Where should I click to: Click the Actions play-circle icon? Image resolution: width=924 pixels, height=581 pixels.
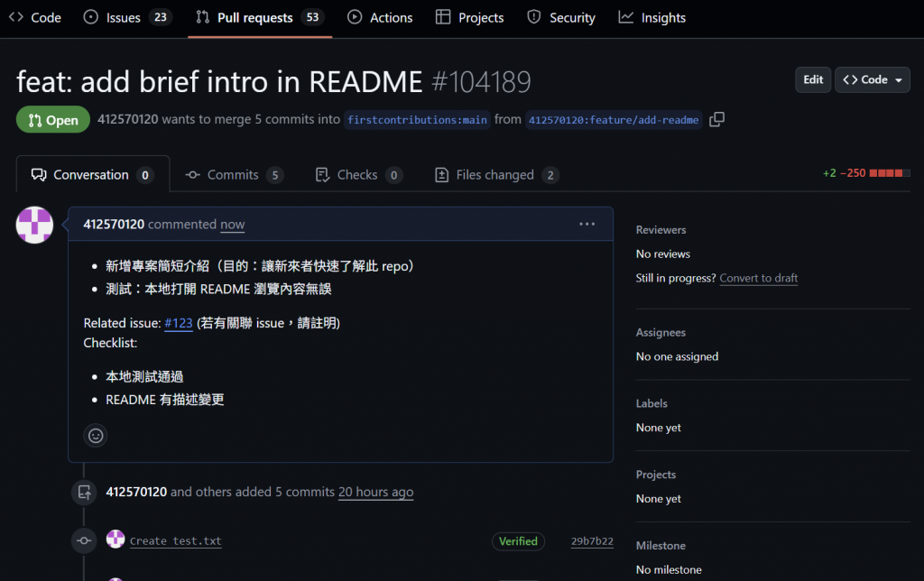point(355,17)
